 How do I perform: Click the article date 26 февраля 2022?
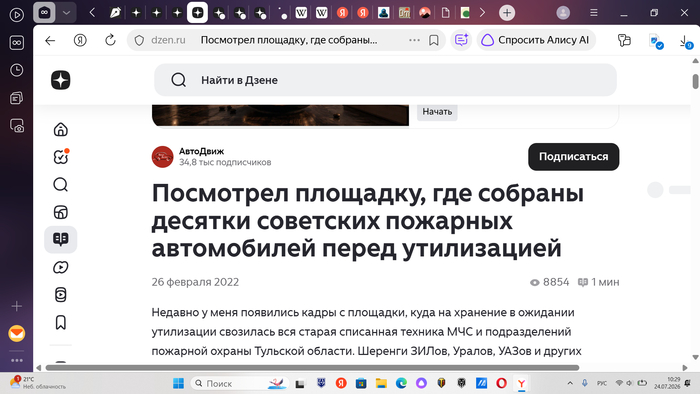195,282
